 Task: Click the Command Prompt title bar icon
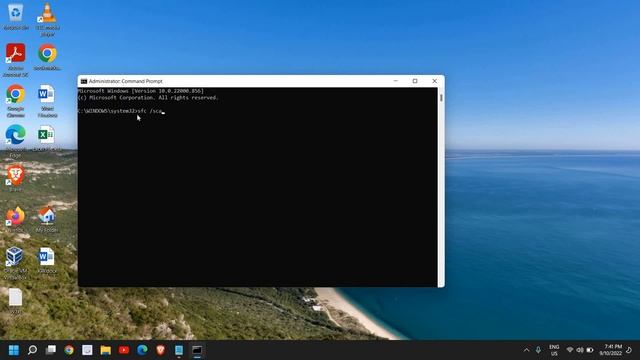[84, 81]
